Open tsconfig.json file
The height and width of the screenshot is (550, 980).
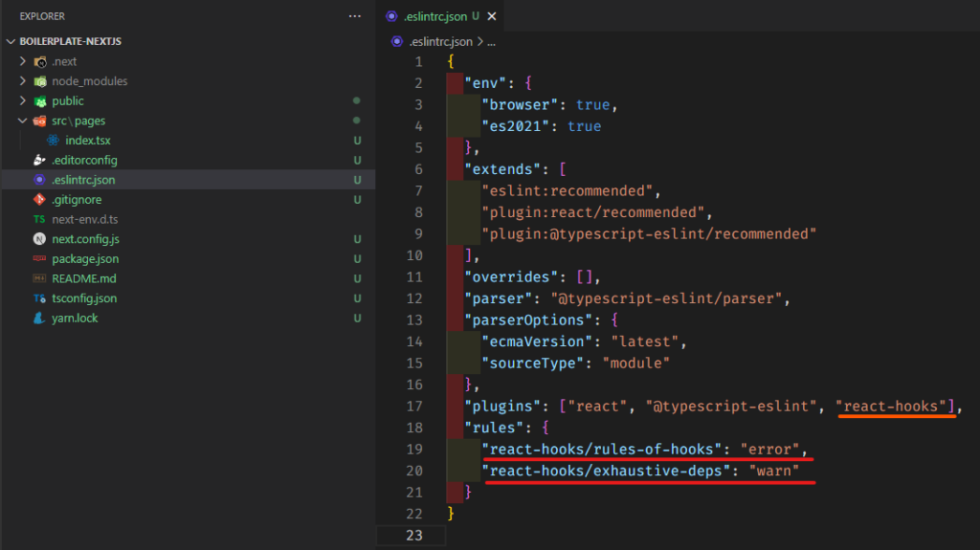84,298
